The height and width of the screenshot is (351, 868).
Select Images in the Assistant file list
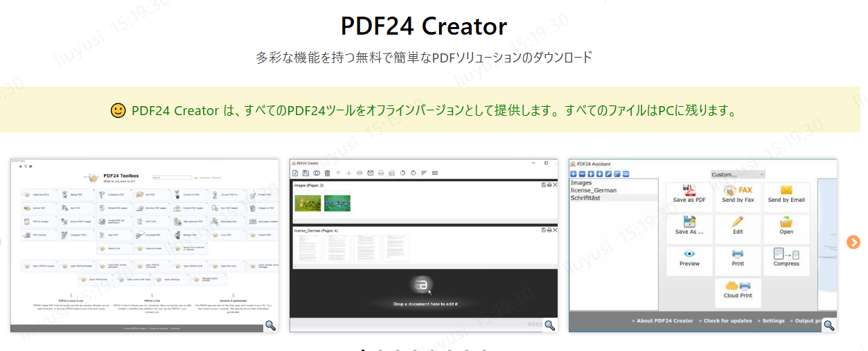point(581,183)
